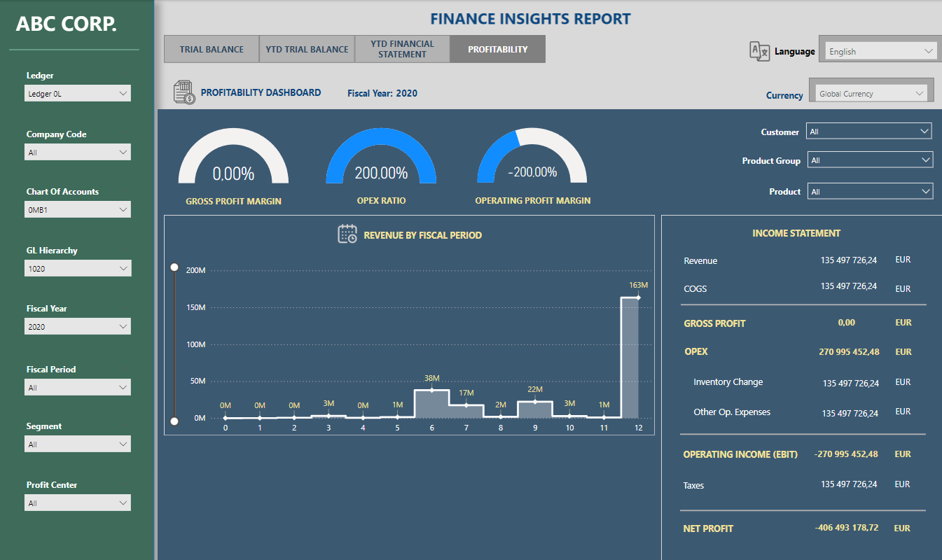Click the Taxes row label
The width and height of the screenshot is (942, 560).
tap(694, 485)
